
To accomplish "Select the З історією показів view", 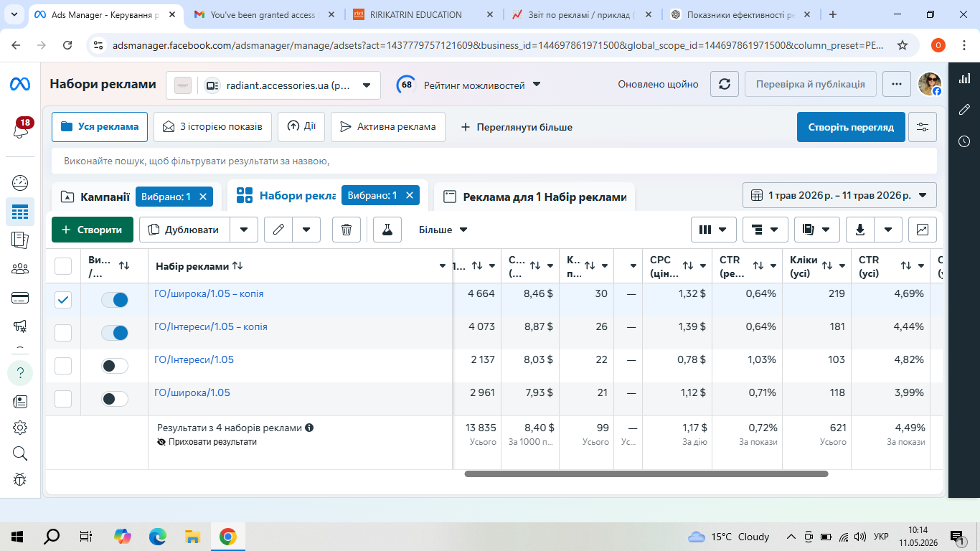I will pyautogui.click(x=212, y=127).
